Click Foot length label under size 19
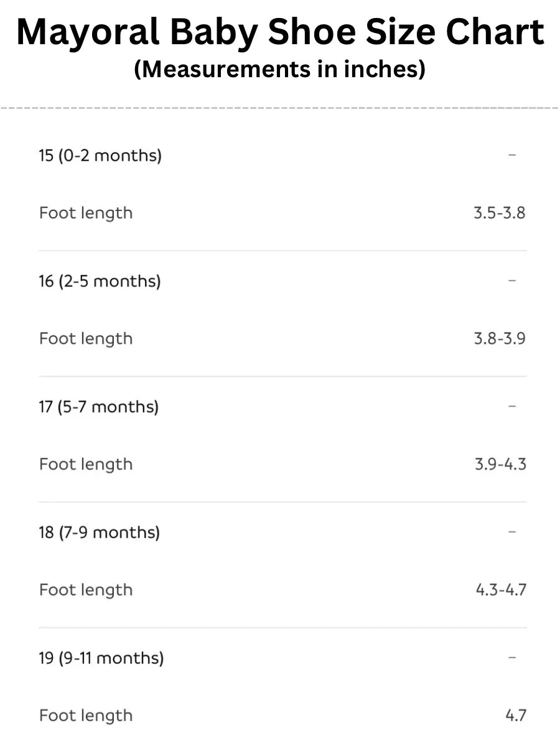Viewport: 560px width, 747px height. (x=86, y=716)
